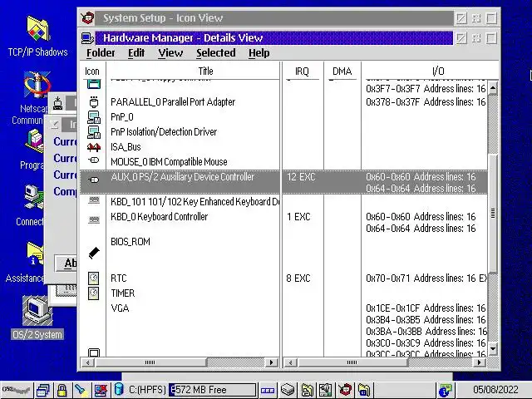Select the TIMER clock icon

[x=94, y=293]
